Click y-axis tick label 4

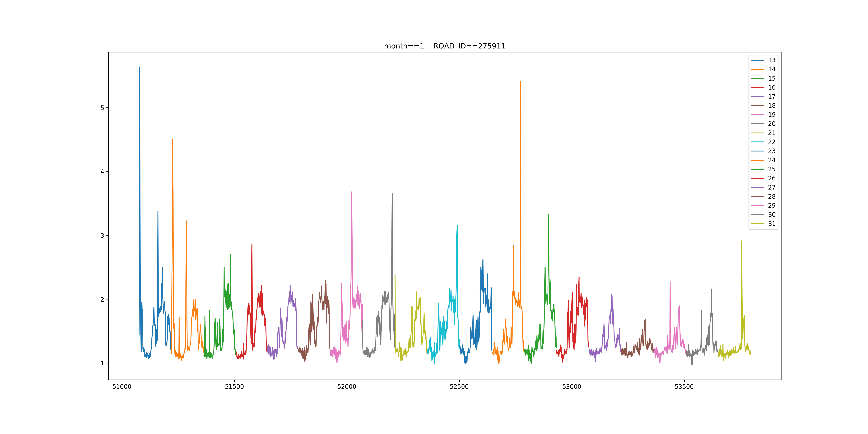tap(102, 172)
